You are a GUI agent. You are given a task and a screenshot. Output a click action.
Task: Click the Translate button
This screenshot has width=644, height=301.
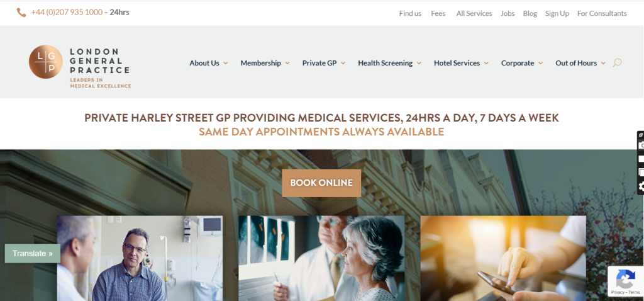click(33, 253)
